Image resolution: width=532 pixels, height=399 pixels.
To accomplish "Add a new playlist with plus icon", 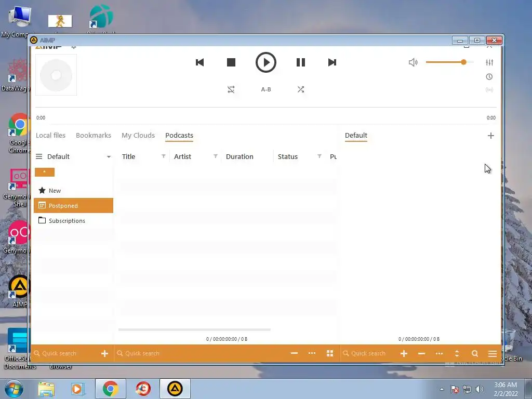I will pos(490,136).
